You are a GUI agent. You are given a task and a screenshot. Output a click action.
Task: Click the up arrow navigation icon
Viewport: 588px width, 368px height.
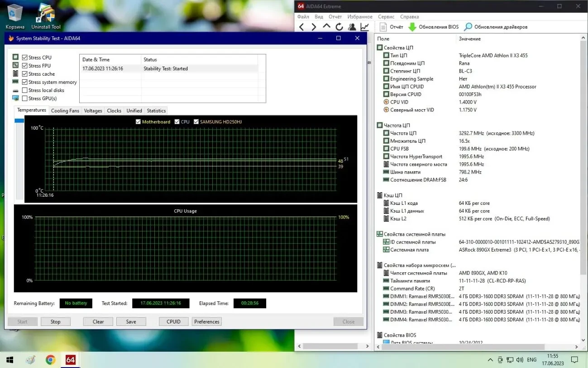[x=327, y=26]
